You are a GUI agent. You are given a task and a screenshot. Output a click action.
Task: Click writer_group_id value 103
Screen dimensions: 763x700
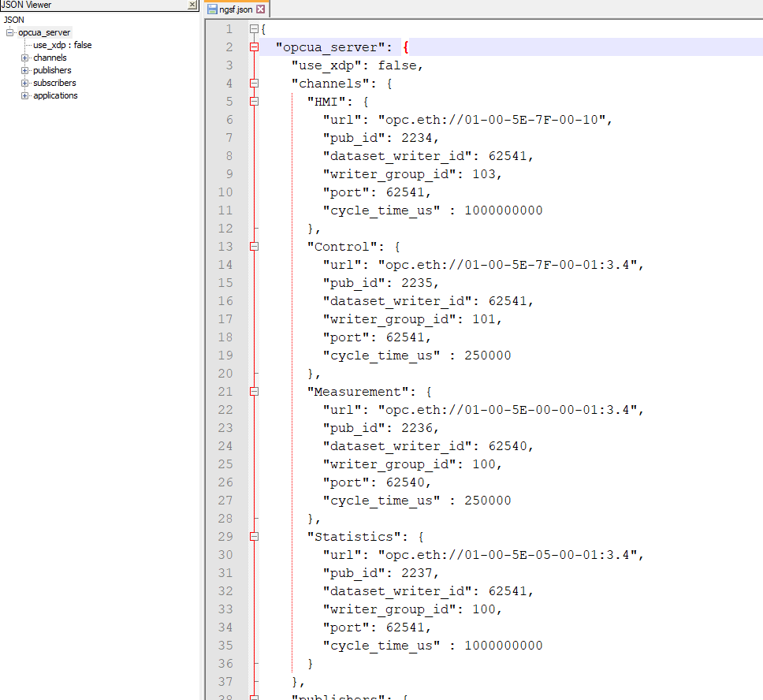484,174
